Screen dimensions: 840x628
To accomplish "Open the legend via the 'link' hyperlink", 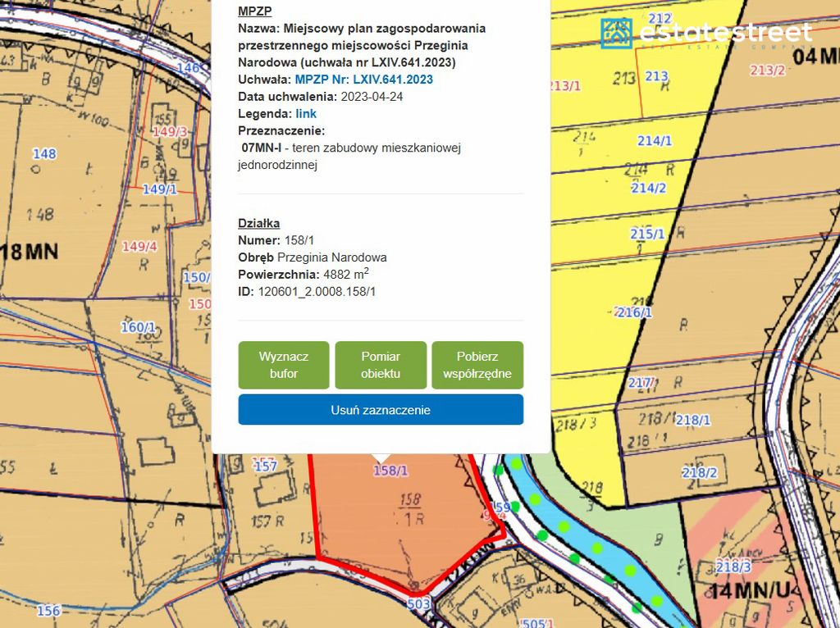I will tap(305, 113).
